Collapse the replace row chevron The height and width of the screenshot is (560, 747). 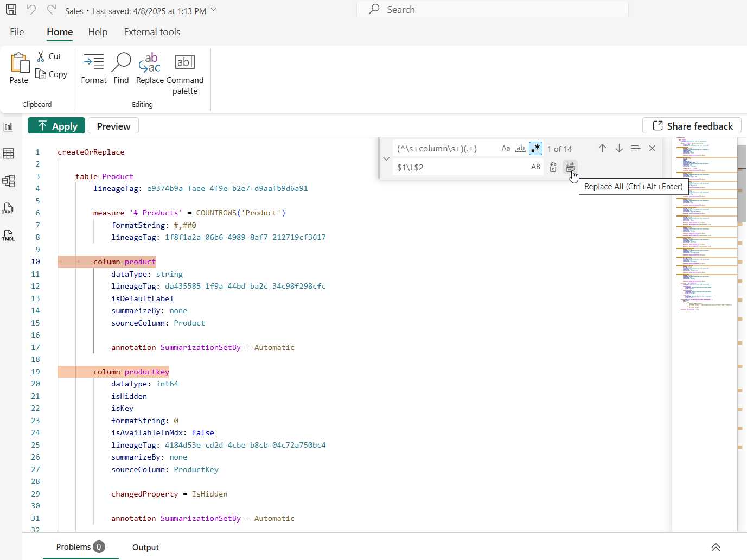click(x=386, y=158)
